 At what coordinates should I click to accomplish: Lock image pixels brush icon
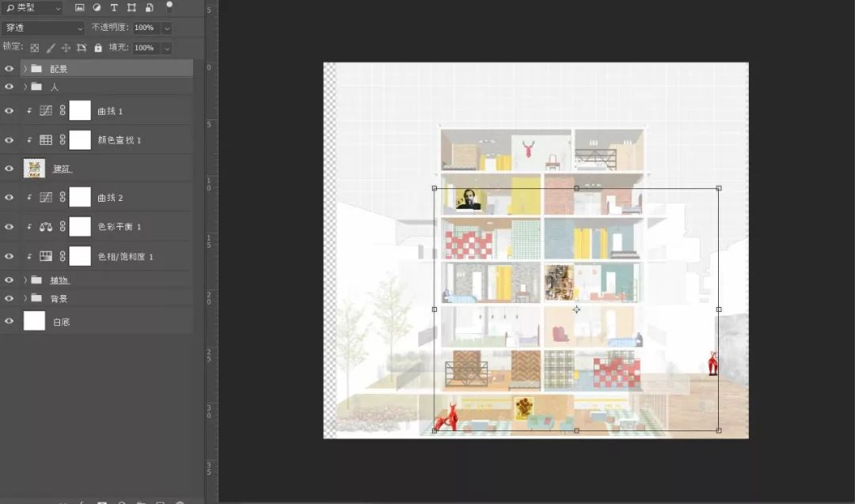click(50, 48)
